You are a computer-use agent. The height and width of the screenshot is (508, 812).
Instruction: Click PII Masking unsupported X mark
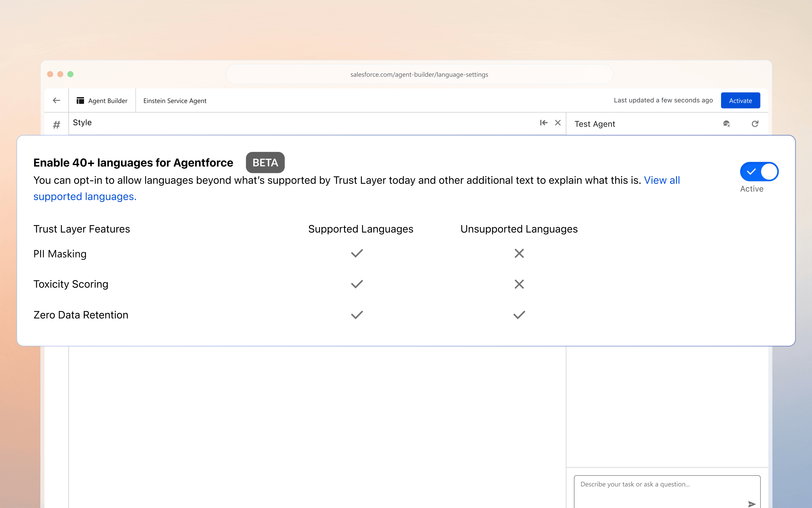[x=519, y=253]
